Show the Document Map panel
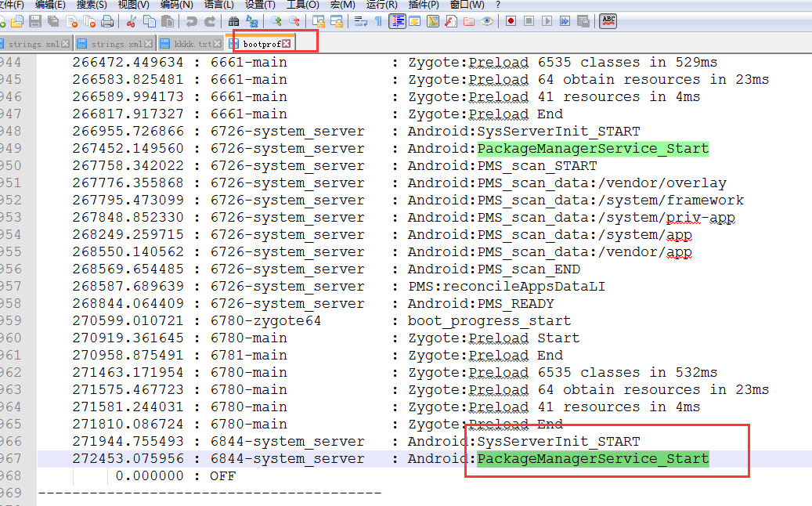Viewport: 812px width, 506px height. point(433,21)
